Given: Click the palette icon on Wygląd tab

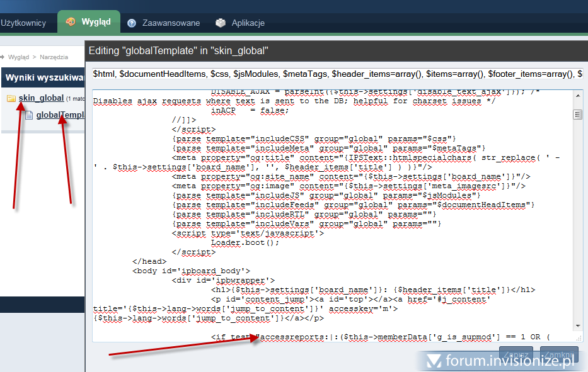Looking at the screenshot, I should click(x=71, y=22).
